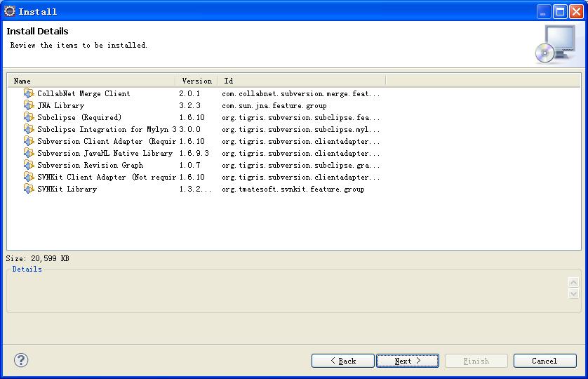The height and width of the screenshot is (379, 588).
Task: Click the SVNKit Client Adapter feature icon
Action: [x=29, y=177]
